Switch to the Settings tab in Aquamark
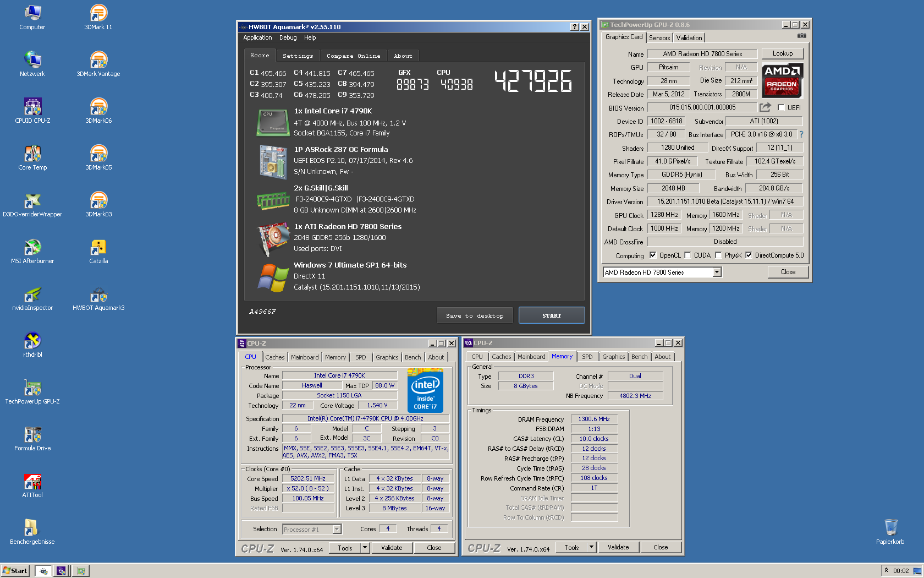Image resolution: width=924 pixels, height=578 pixels. [298, 56]
